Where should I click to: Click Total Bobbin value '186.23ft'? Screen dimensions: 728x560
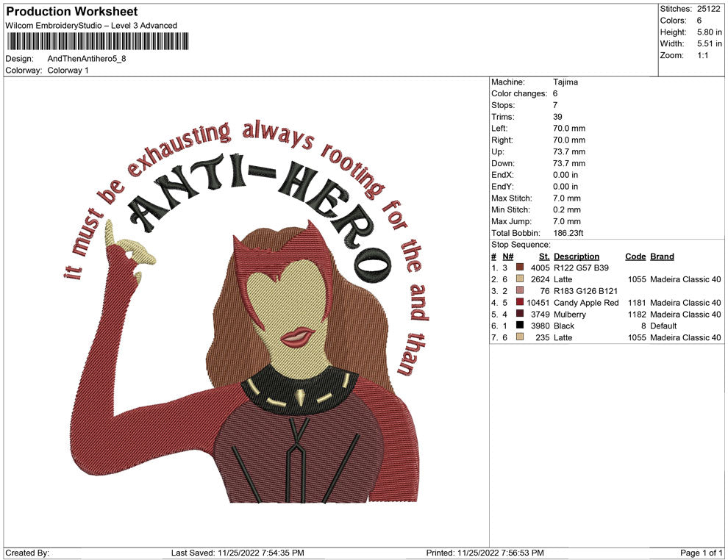click(568, 233)
